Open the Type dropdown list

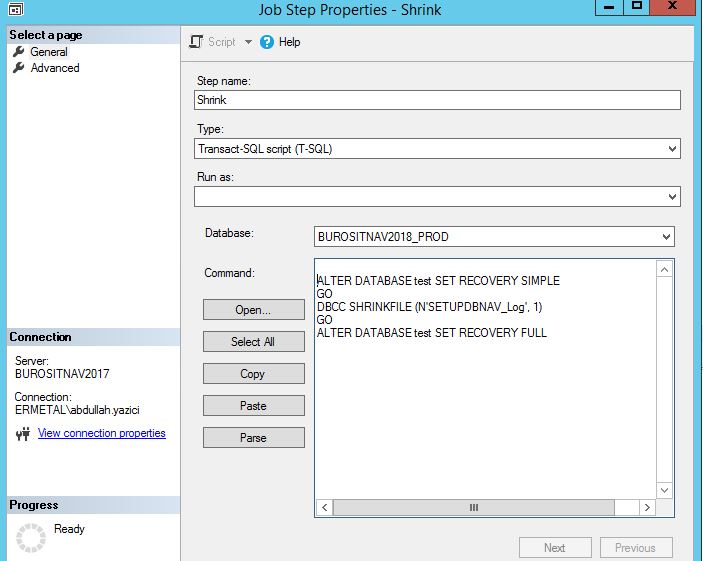coord(671,149)
